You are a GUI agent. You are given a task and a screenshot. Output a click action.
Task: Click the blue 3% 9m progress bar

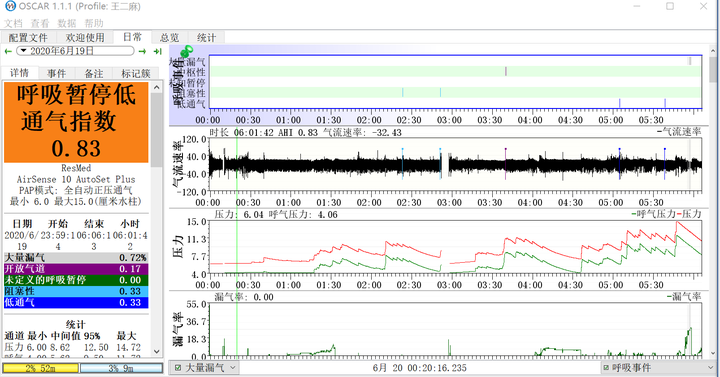(x=121, y=368)
